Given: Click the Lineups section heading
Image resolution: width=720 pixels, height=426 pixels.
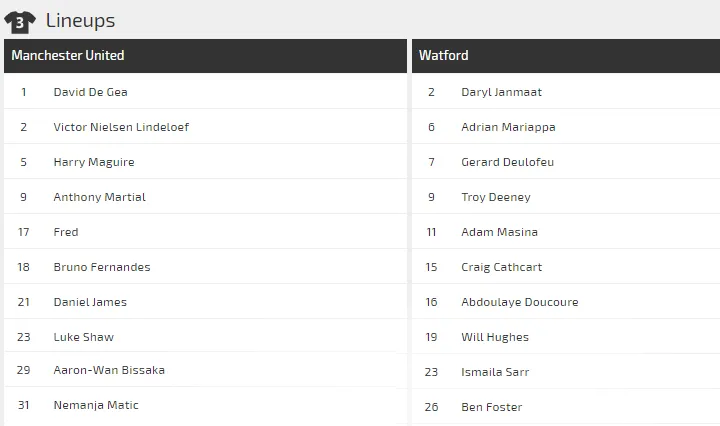Looking at the screenshot, I should (x=80, y=20).
